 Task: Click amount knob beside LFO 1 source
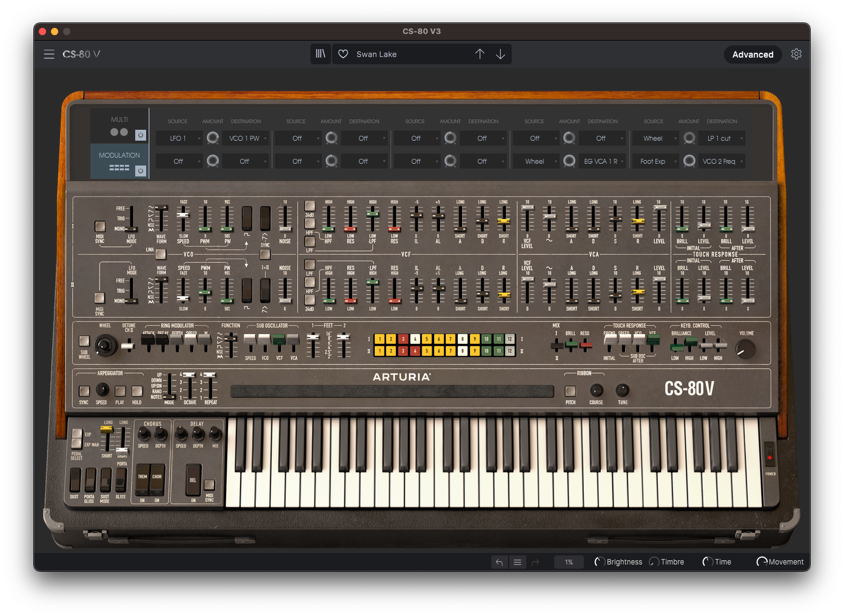[213, 138]
